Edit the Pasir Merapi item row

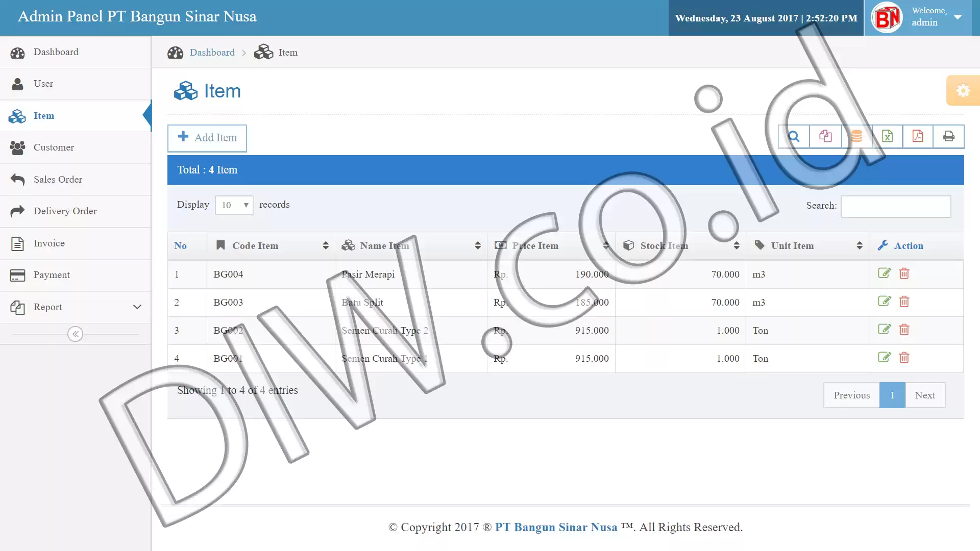tap(885, 273)
